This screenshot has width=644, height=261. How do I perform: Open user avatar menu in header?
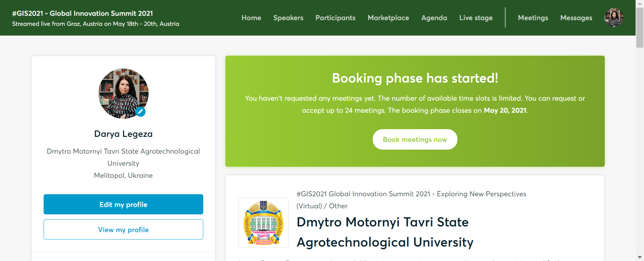(x=613, y=18)
